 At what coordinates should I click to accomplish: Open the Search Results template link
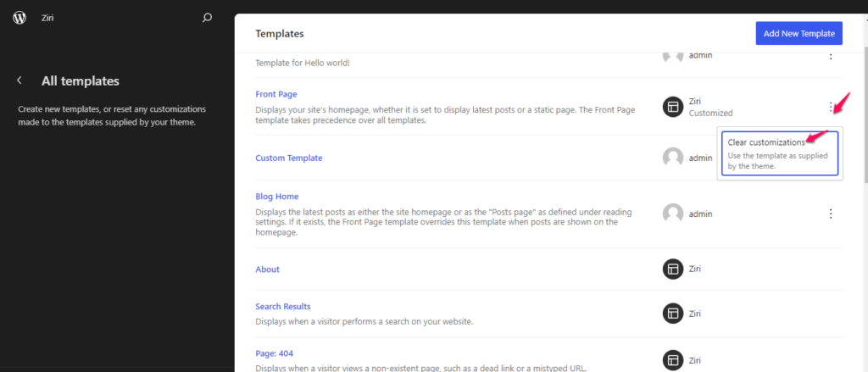[283, 306]
